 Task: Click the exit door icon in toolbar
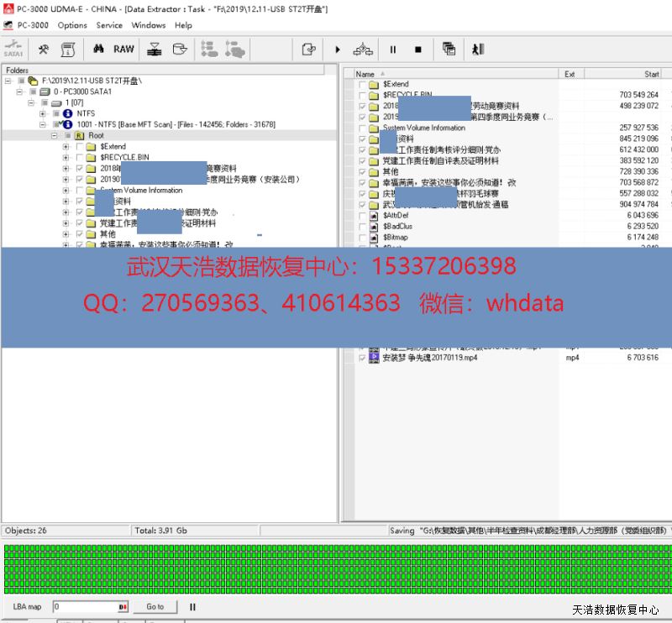click(478, 50)
